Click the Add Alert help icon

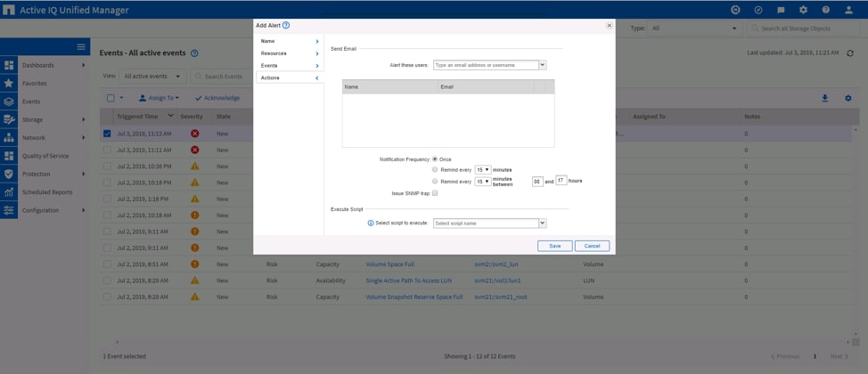286,26
